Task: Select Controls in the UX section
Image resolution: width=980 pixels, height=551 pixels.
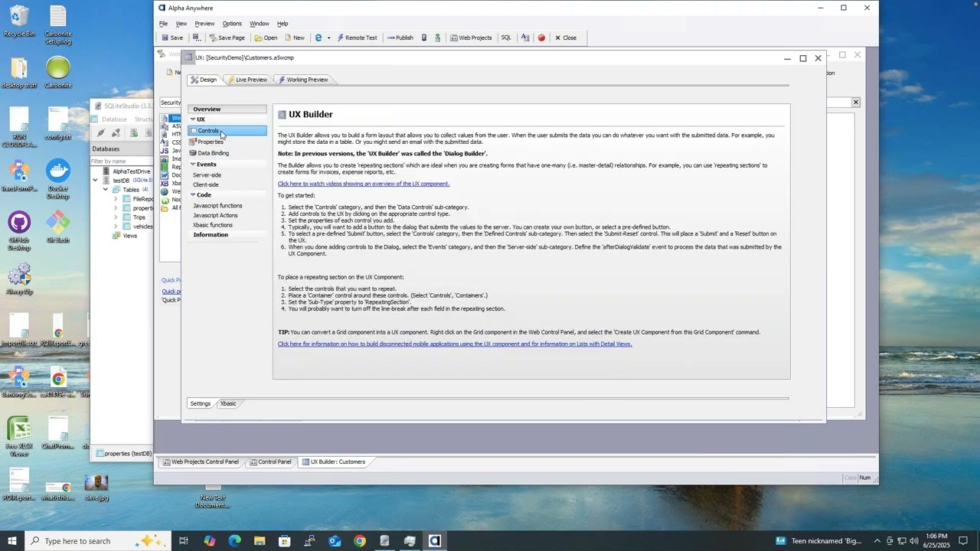Action: (227, 131)
